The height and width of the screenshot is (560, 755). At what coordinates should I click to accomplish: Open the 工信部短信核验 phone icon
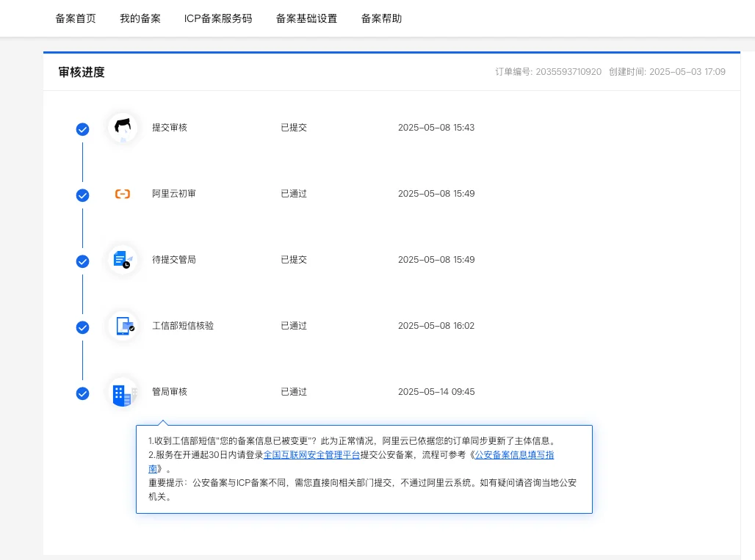coord(122,326)
